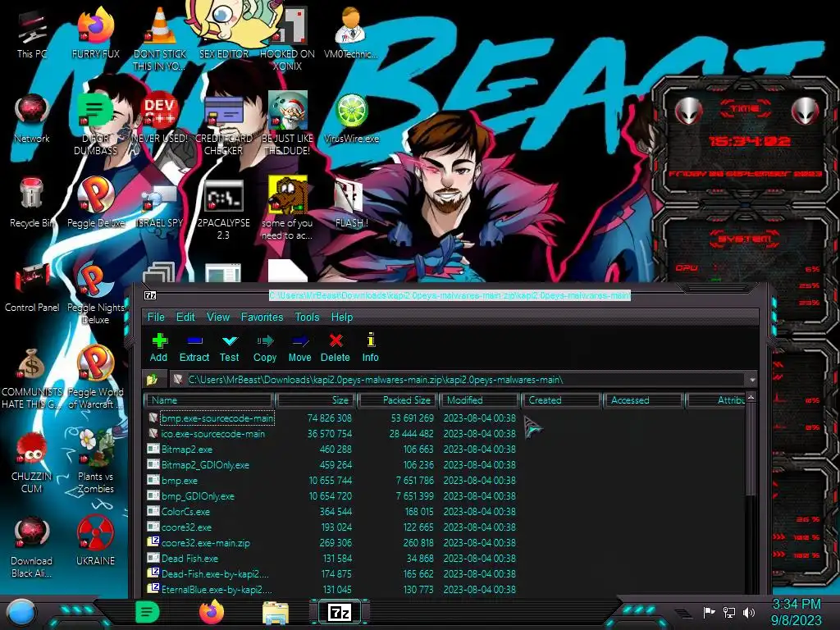Sort the file list by Size column

(x=316, y=400)
